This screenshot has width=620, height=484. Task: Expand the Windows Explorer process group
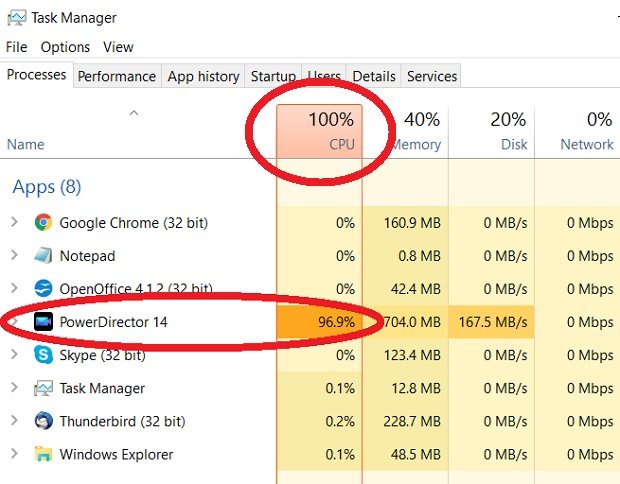point(15,453)
